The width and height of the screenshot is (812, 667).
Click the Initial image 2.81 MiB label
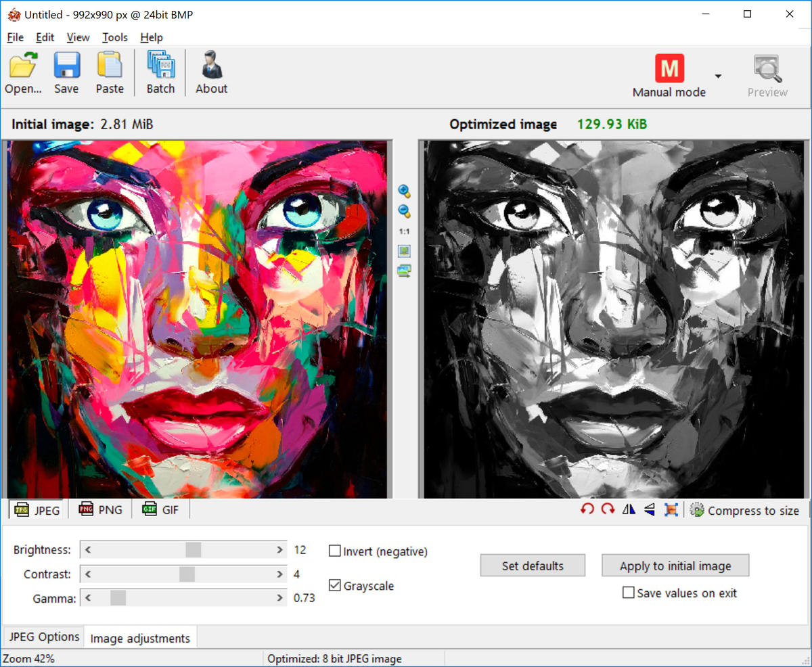82,124
